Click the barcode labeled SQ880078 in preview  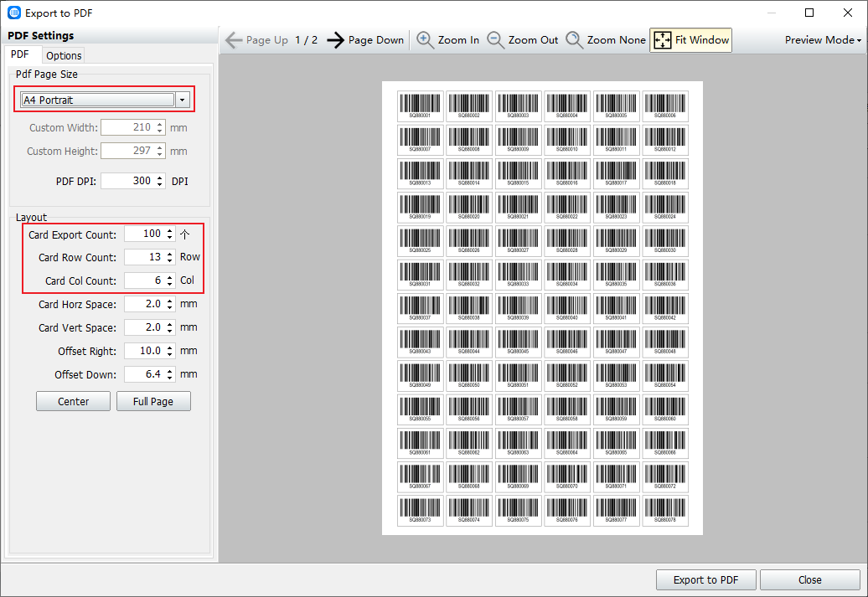click(x=665, y=510)
